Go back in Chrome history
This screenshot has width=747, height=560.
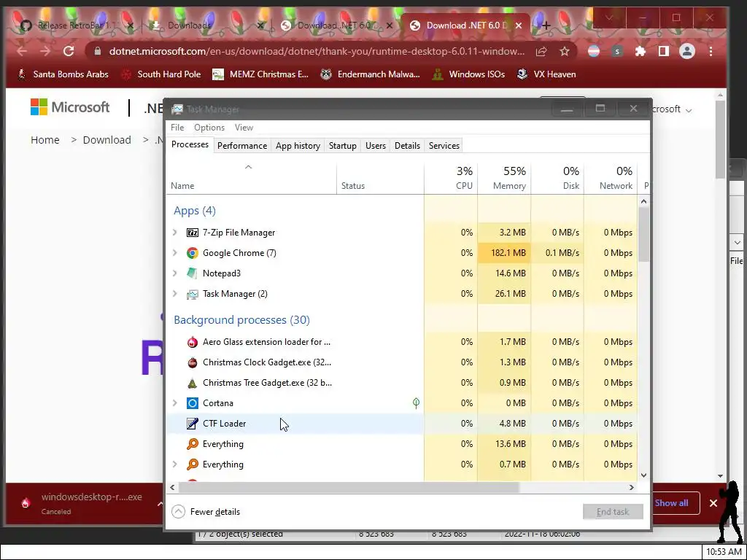tap(22, 52)
